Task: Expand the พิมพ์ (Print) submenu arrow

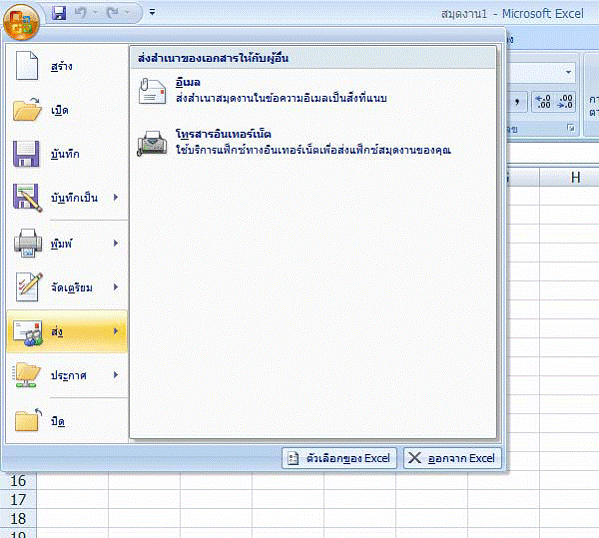Action: (116, 243)
